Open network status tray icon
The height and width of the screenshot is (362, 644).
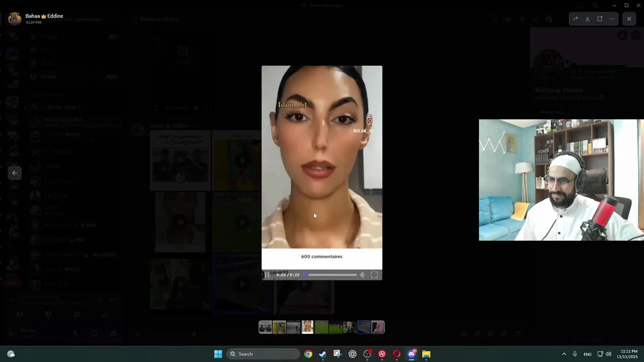tap(600, 354)
